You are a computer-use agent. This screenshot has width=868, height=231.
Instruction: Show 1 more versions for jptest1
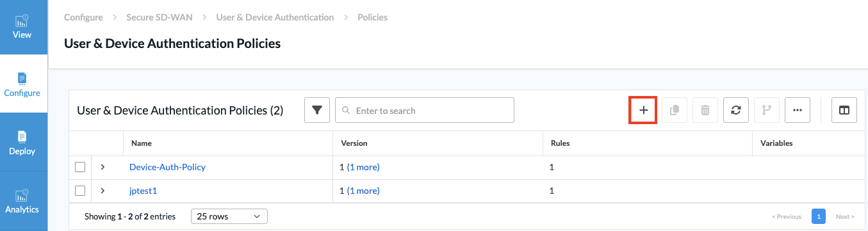pos(363,191)
